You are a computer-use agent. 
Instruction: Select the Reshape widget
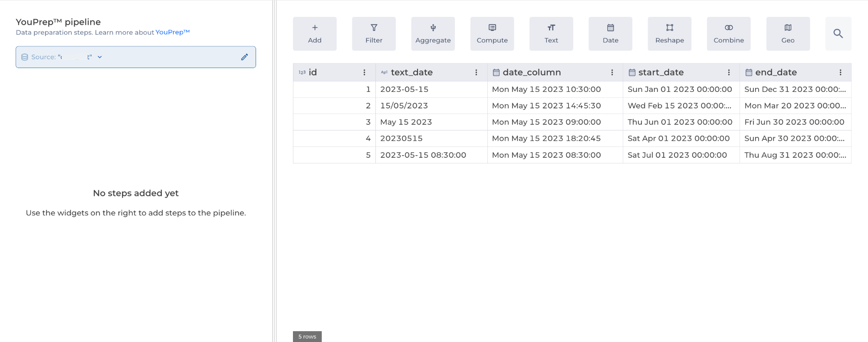coord(669,34)
